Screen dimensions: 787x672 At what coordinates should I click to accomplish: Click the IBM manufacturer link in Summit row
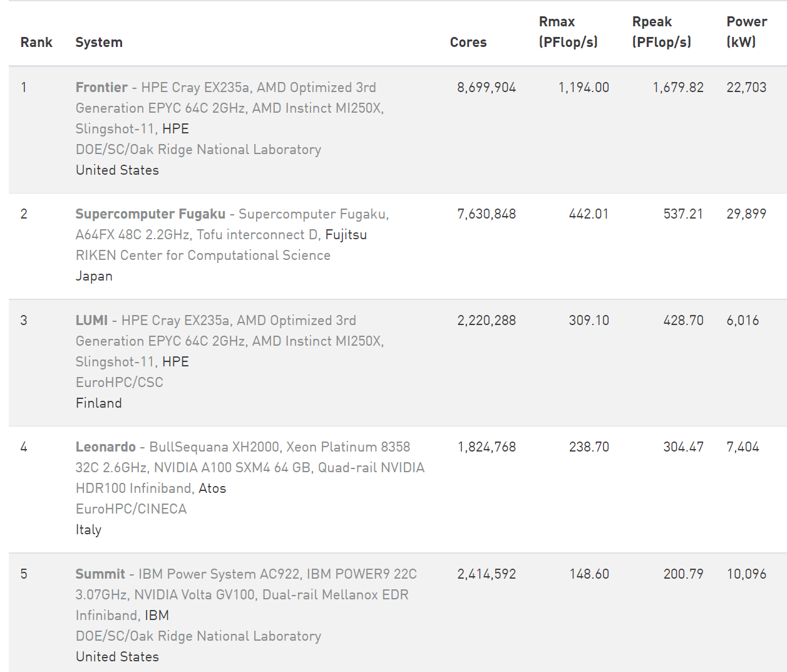(157, 616)
